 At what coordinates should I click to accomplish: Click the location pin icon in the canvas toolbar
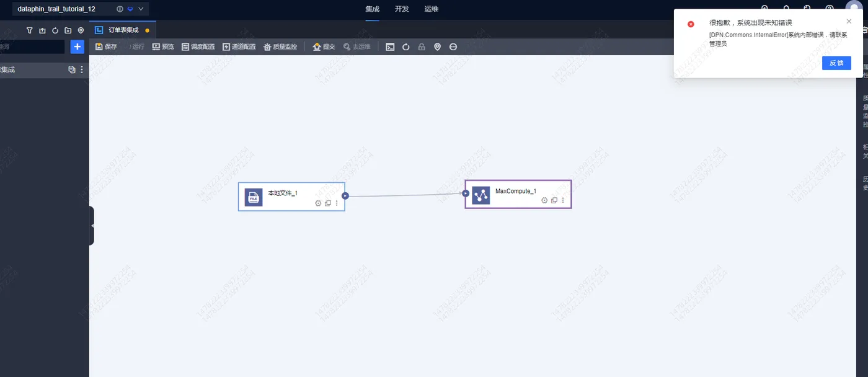click(x=437, y=47)
